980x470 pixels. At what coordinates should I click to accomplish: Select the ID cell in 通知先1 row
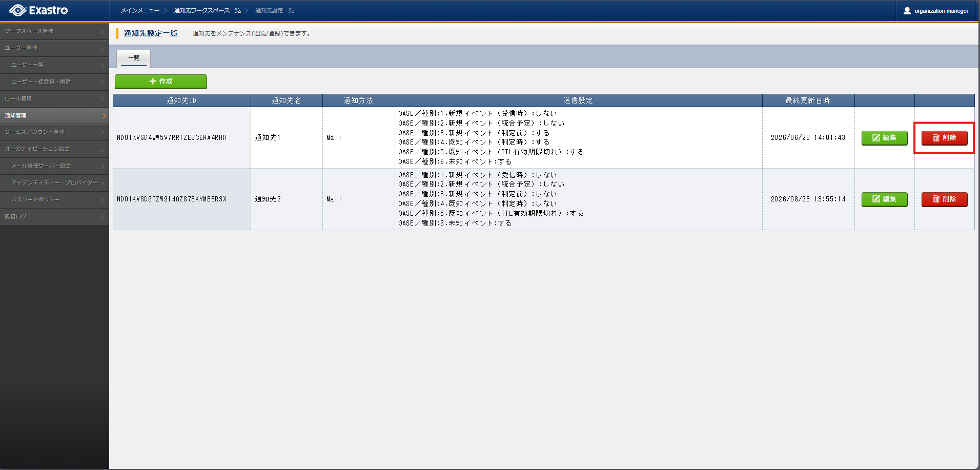[182, 138]
